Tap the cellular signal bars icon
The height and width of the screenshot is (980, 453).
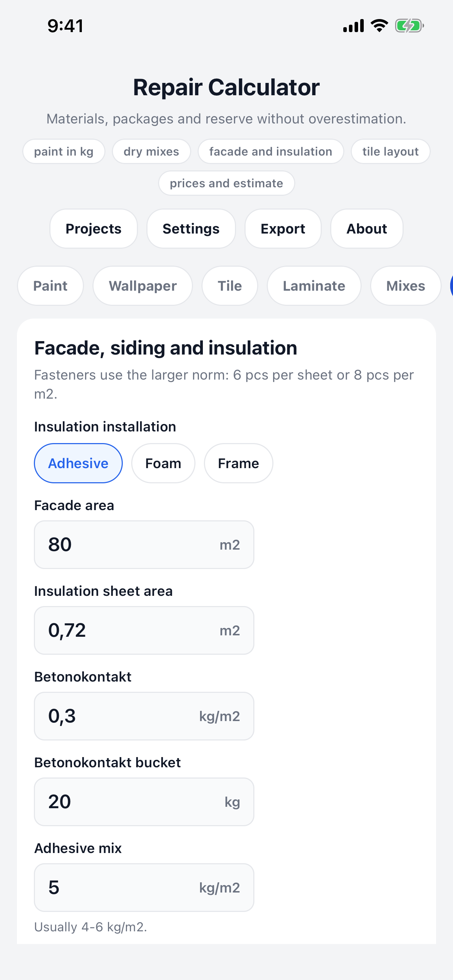pos(354,26)
